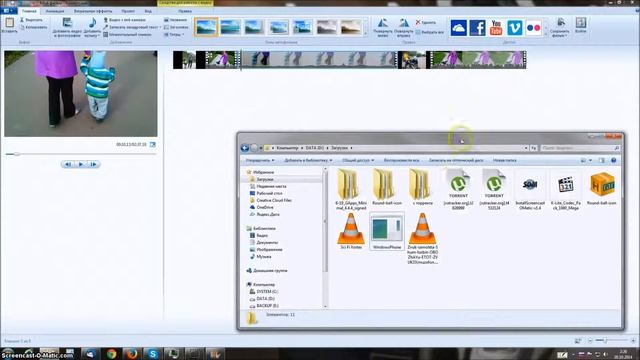Image resolution: width=640 pixels, height=360 pixels.
Task: Toggle full screen preview icon
Action: click(x=153, y=144)
